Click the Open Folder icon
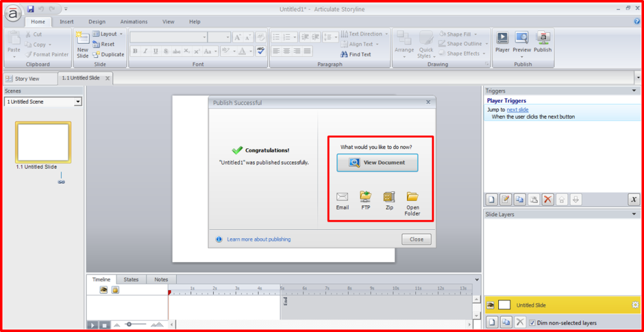The image size is (644, 332). pyautogui.click(x=413, y=197)
